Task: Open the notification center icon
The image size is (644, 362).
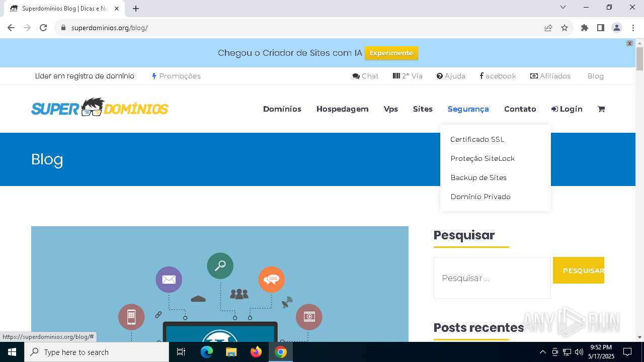Action: [x=627, y=352]
